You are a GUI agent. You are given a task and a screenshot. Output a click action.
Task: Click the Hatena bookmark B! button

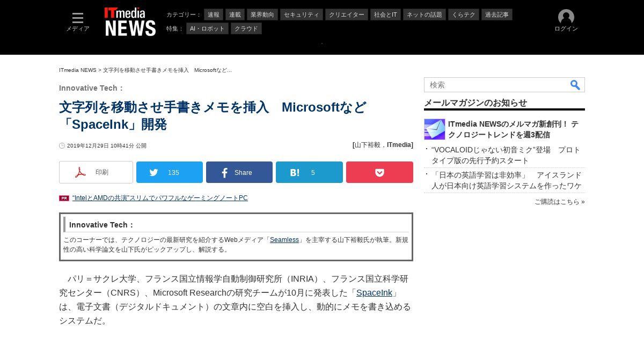pos(309,172)
